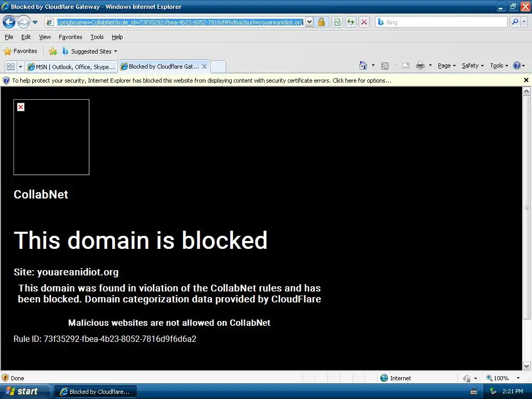This screenshot has height=399, width=532.
Task: Toggle the Compatibility View broken-page icon
Action: (x=337, y=22)
